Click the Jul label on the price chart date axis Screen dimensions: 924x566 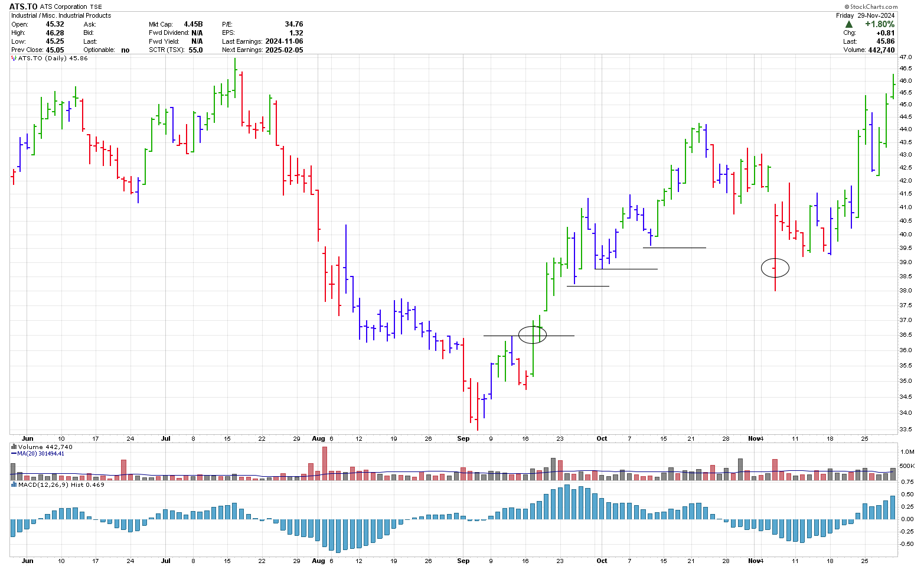coord(166,438)
